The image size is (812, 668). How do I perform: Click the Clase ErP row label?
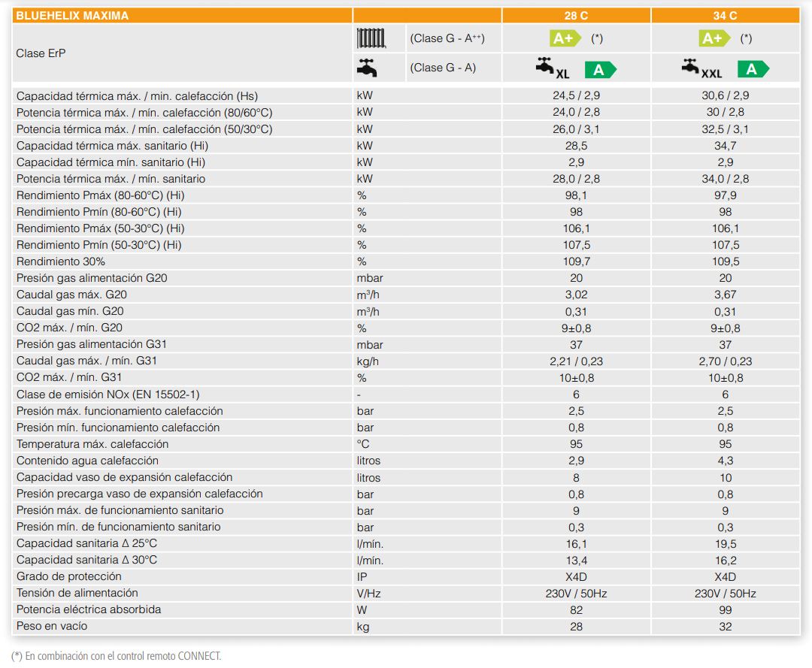(41, 53)
